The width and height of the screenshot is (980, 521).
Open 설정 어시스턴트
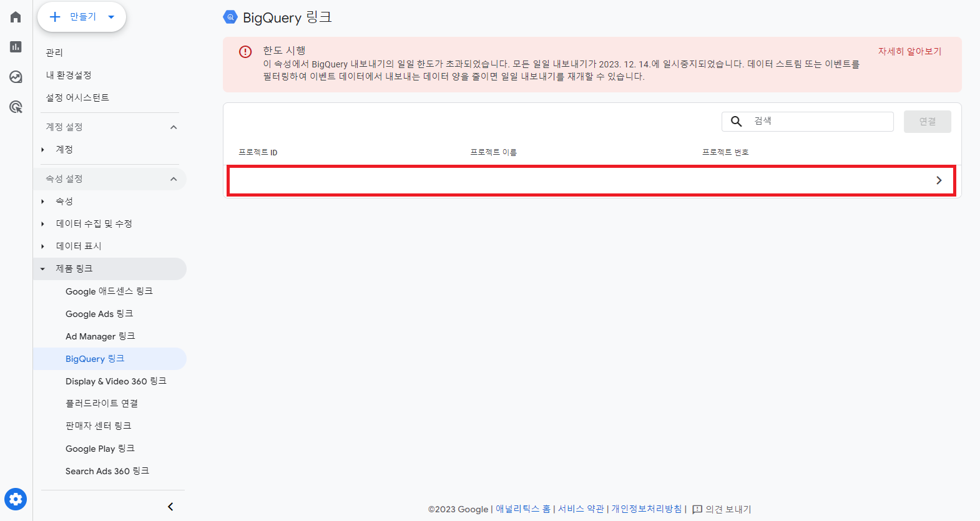[x=77, y=97]
